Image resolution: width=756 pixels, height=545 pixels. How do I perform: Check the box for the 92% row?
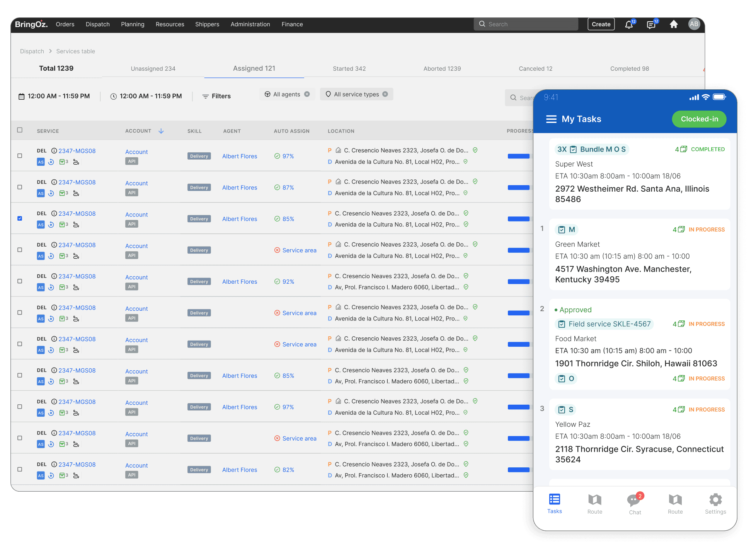[20, 281]
